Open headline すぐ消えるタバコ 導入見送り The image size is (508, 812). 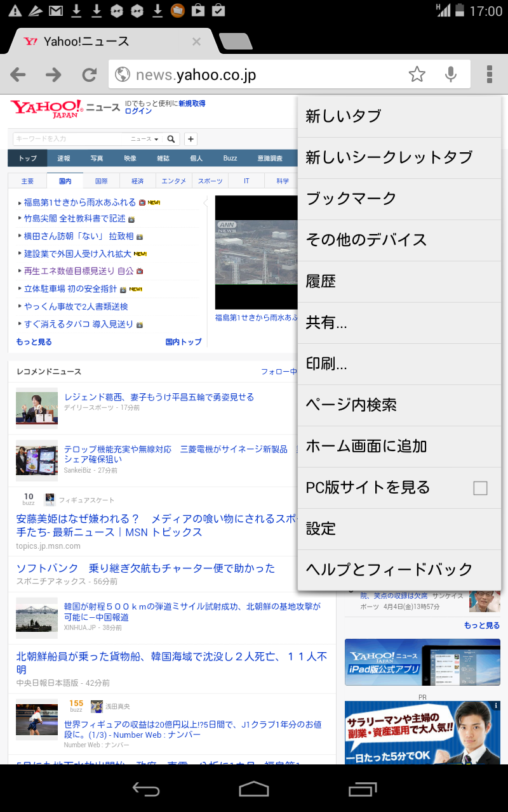[79, 324]
